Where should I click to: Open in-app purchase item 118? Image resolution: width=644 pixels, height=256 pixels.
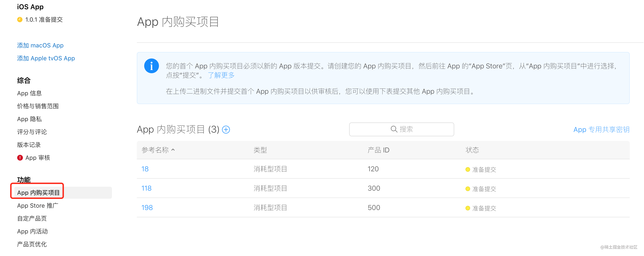tap(146, 188)
